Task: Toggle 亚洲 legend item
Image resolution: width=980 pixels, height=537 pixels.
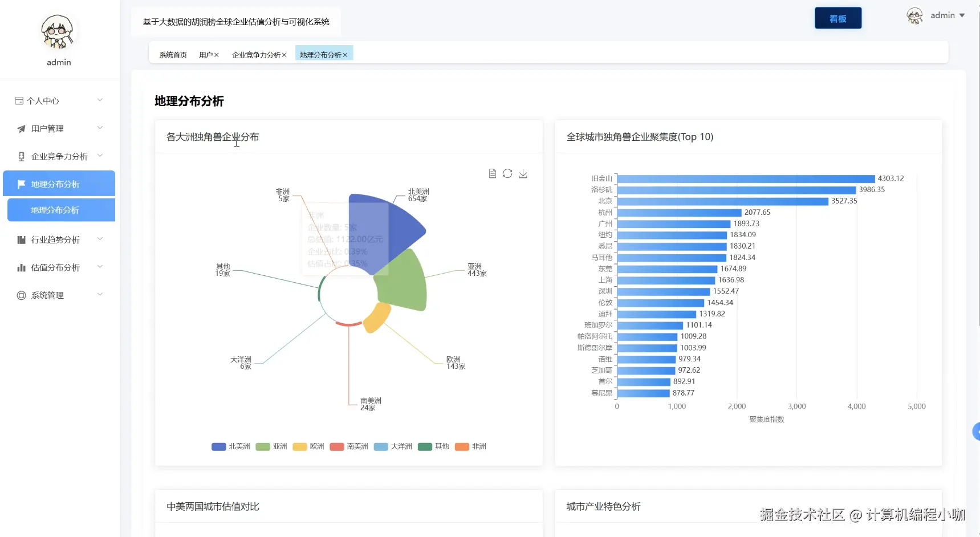Action: (271, 446)
